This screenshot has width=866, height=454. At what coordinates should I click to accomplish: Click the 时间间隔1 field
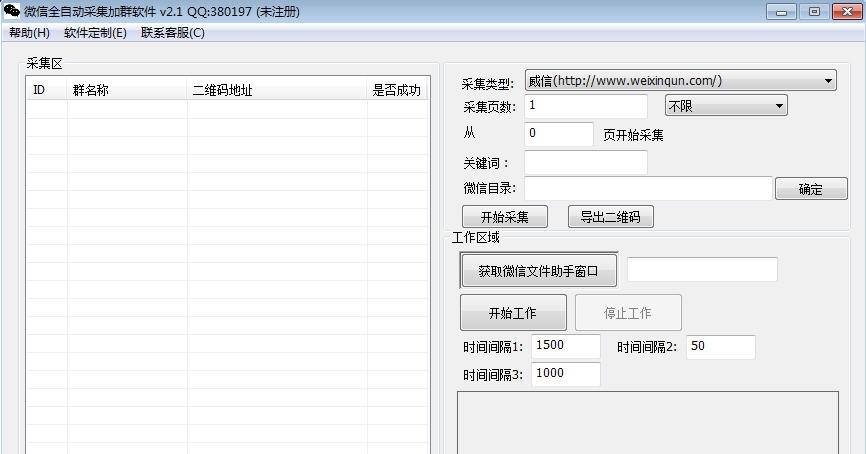point(566,346)
